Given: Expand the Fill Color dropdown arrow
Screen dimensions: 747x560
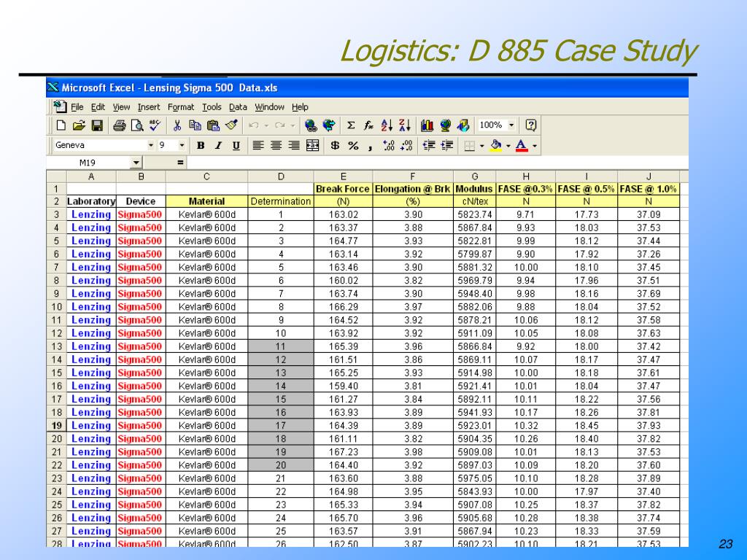Looking at the screenshot, I should click(x=508, y=146).
